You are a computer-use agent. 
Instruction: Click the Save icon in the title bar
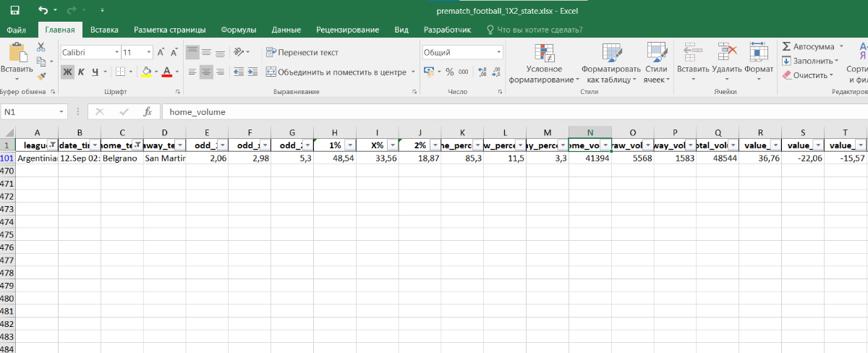pos(14,10)
